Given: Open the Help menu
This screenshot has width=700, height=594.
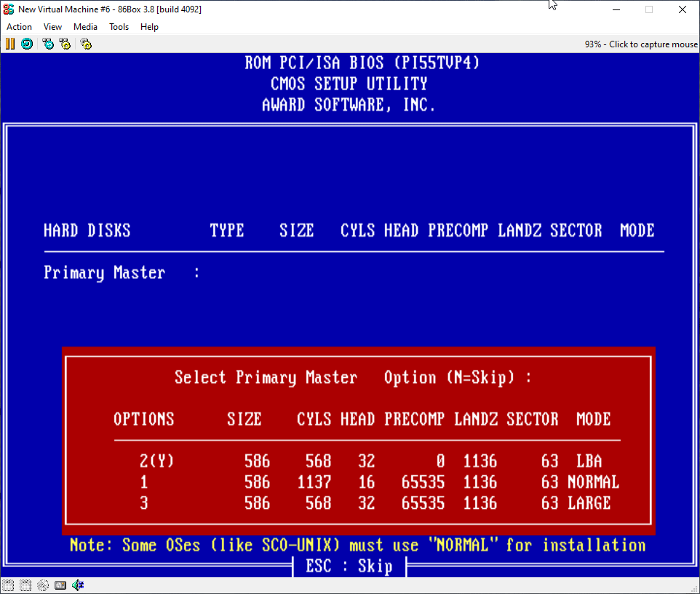Looking at the screenshot, I should point(149,27).
